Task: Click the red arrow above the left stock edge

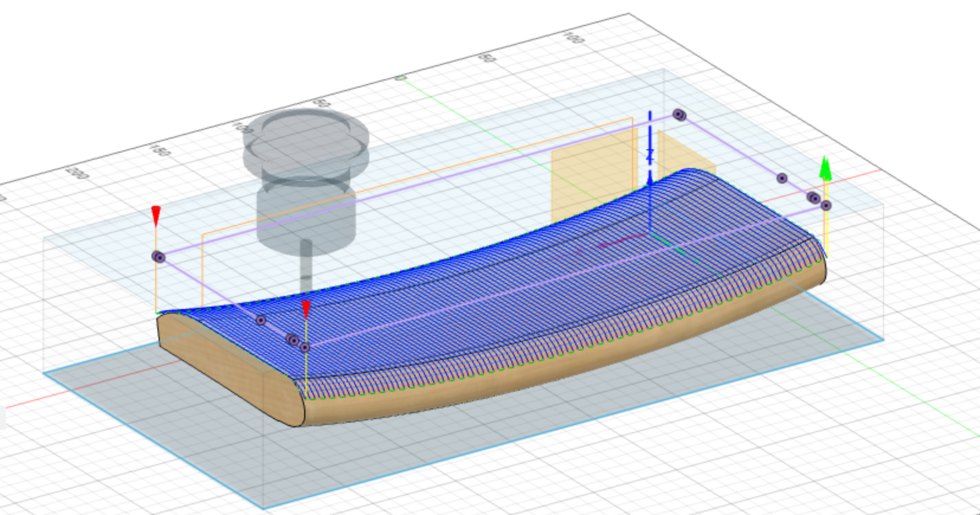Action: (x=156, y=216)
